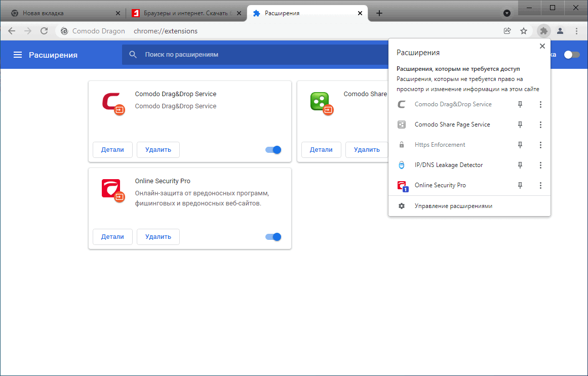Open more options for Comodo Share Page Service
588x376 pixels.
point(540,125)
